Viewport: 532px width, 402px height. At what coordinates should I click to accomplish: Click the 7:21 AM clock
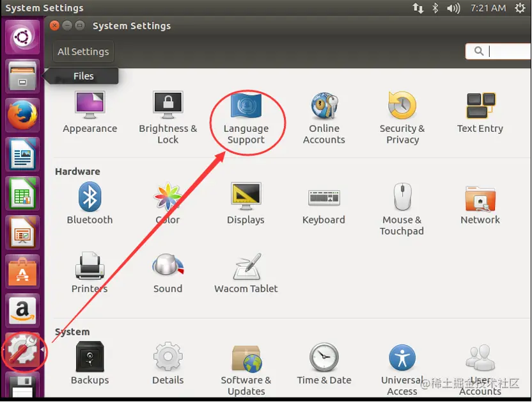(x=488, y=8)
